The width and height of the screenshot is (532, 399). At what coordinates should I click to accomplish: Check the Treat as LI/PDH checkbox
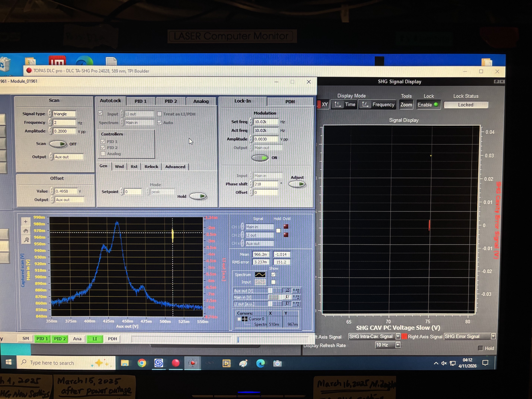(159, 114)
